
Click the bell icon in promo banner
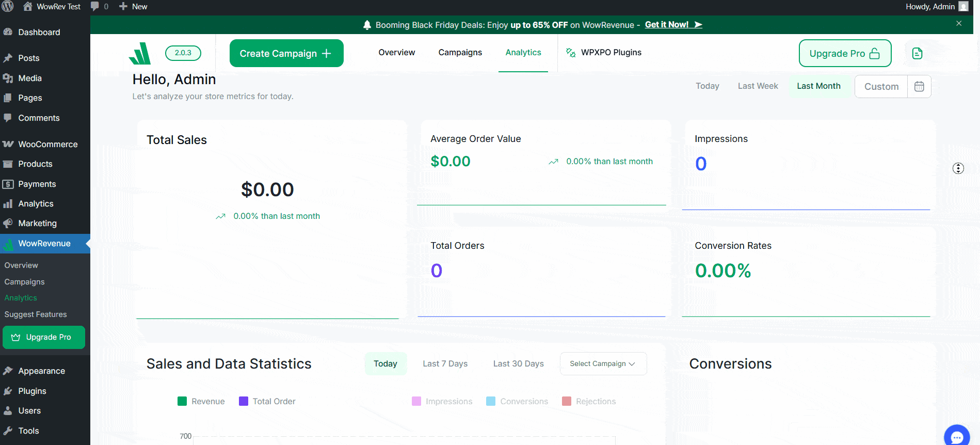click(x=367, y=25)
